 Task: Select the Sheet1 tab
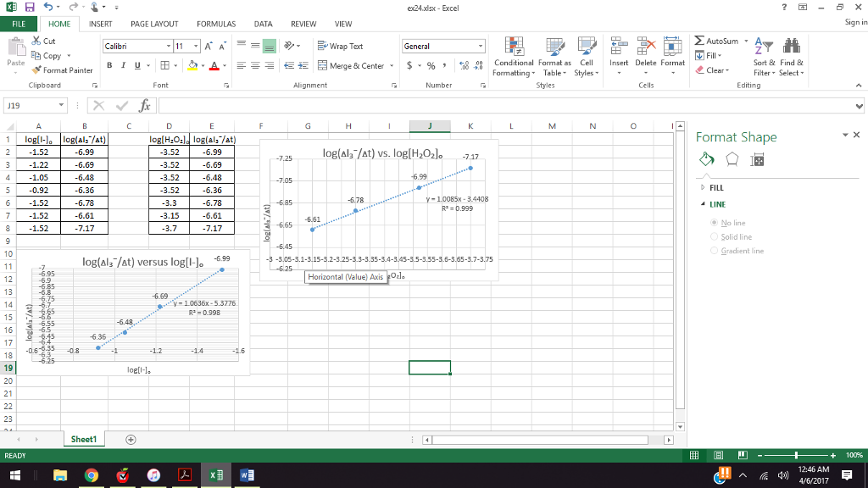83,439
